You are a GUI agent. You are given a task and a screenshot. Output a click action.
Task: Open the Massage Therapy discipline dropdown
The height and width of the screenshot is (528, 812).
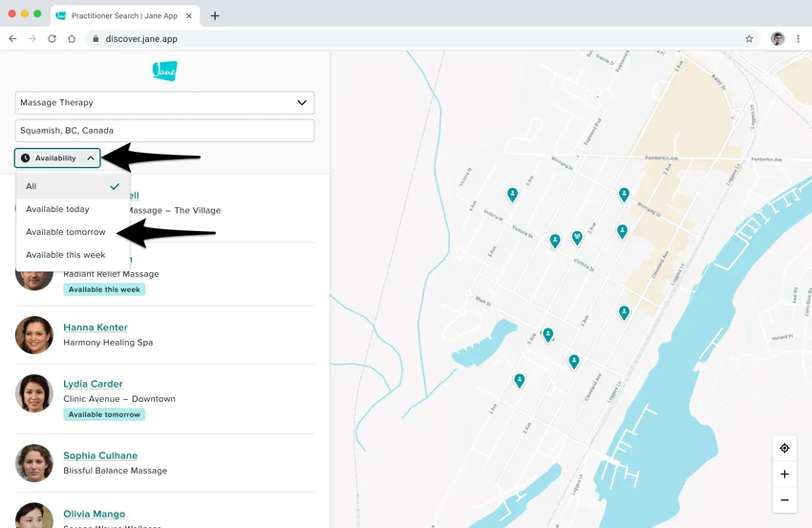pos(164,102)
